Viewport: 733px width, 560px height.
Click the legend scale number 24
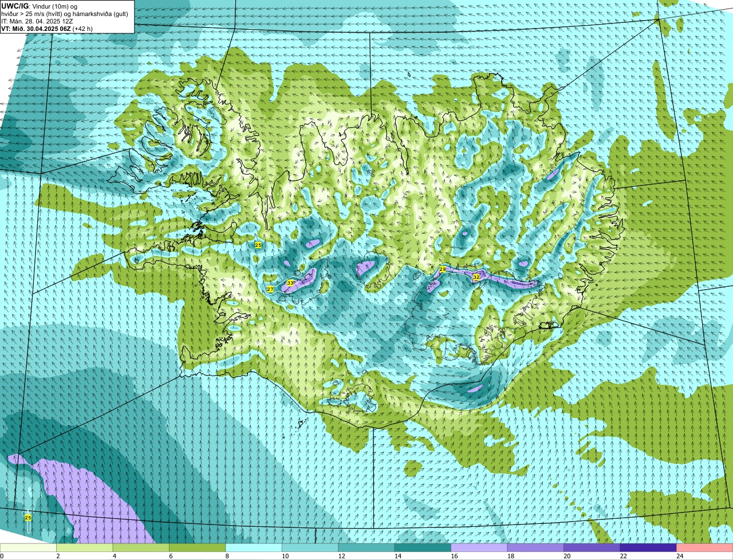[x=679, y=556]
